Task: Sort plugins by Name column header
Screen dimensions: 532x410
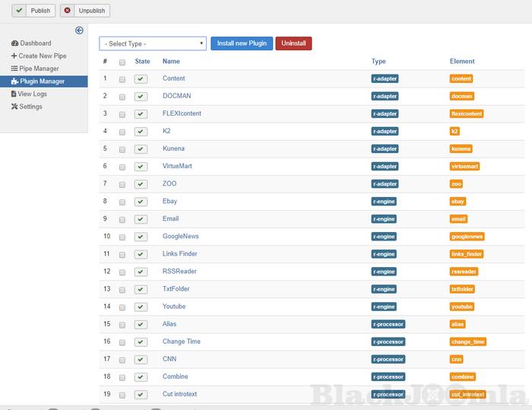Action: (x=171, y=62)
